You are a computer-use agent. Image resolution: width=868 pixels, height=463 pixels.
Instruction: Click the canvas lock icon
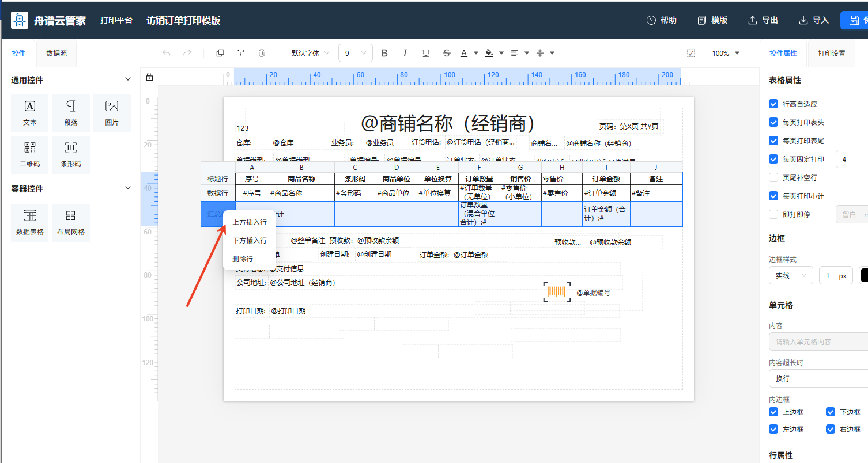(149, 77)
